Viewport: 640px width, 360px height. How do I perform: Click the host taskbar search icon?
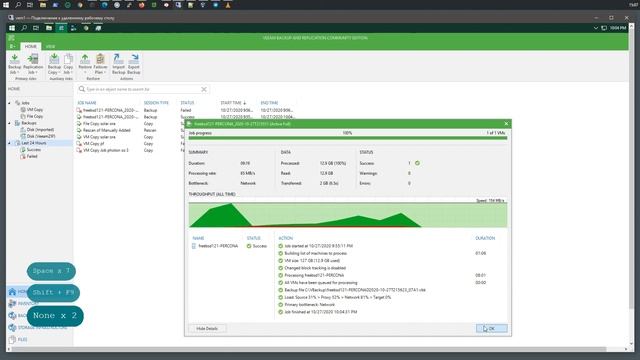pos(18,5)
